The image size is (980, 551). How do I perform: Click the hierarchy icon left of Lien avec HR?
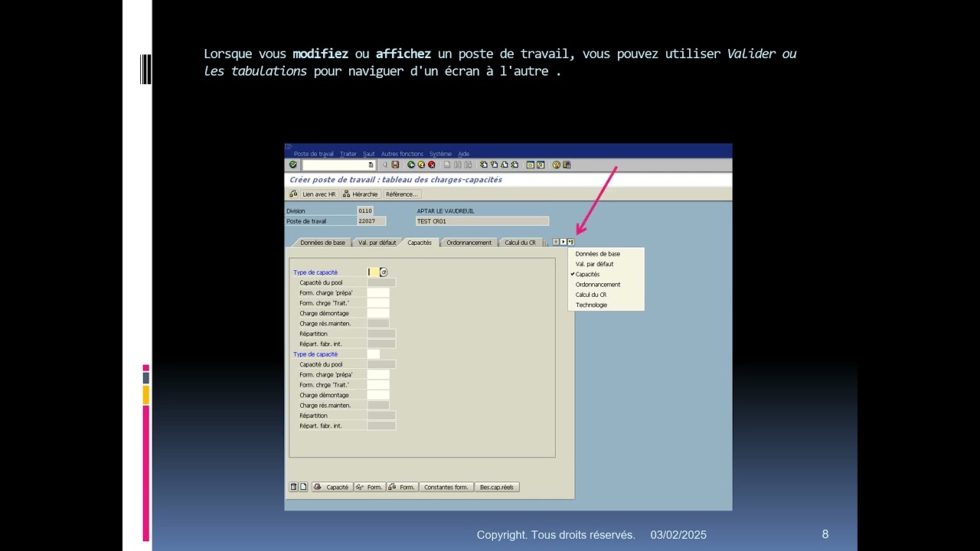(293, 194)
